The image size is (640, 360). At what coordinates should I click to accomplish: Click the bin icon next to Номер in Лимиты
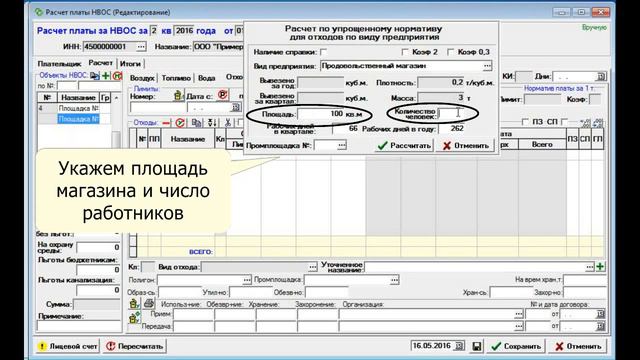coord(178,96)
